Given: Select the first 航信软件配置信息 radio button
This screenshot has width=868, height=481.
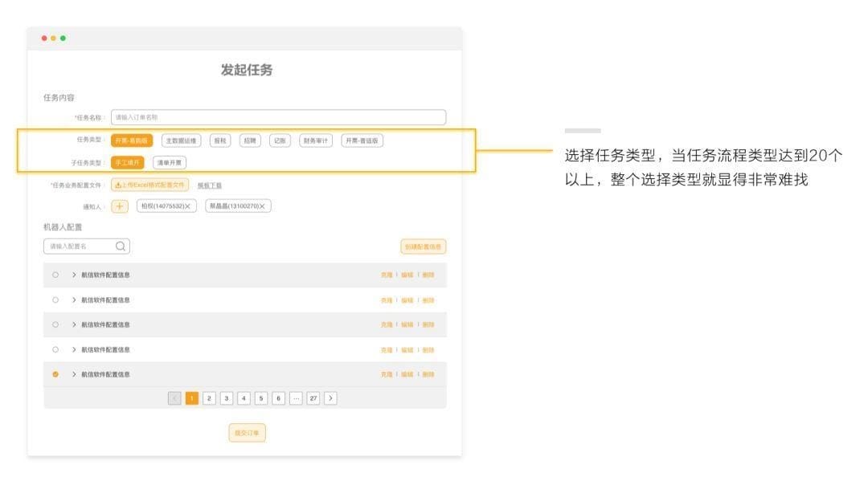Looking at the screenshot, I should coord(55,273).
